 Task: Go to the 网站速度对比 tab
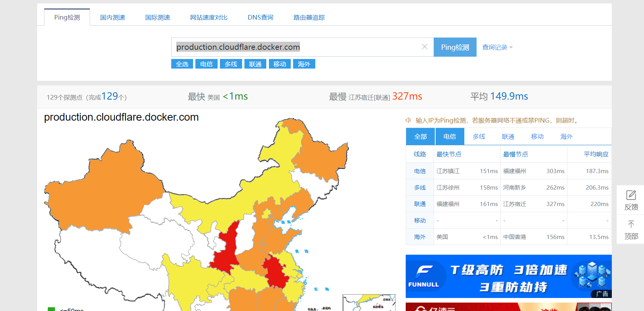point(209,18)
